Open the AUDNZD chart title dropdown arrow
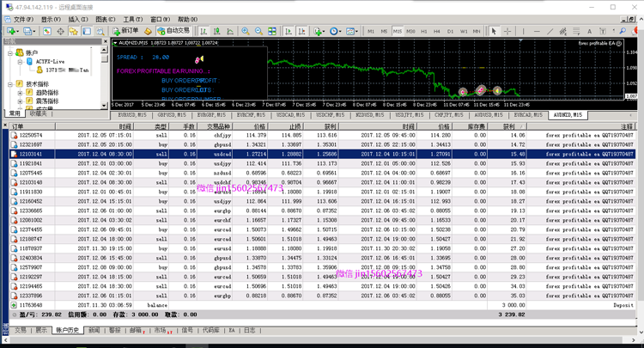This screenshot has width=644, height=348. pyautogui.click(x=115, y=43)
